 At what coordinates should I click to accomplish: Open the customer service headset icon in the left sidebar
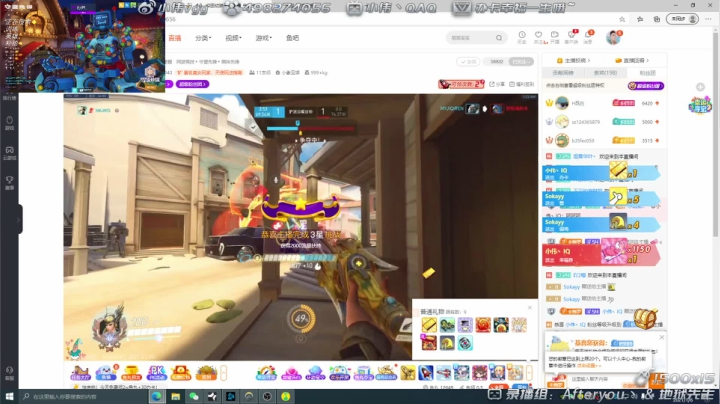(x=10, y=372)
